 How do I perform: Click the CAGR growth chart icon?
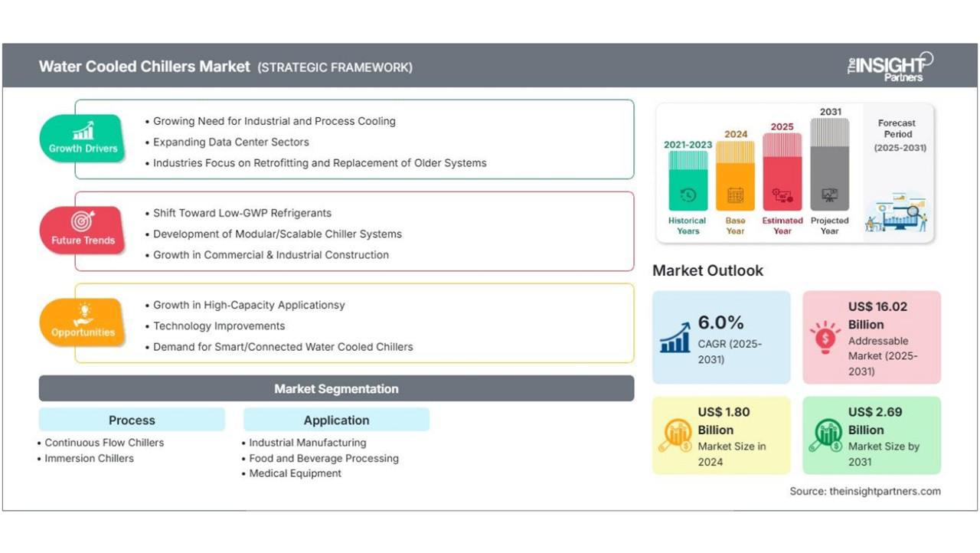pyautogui.click(x=675, y=336)
